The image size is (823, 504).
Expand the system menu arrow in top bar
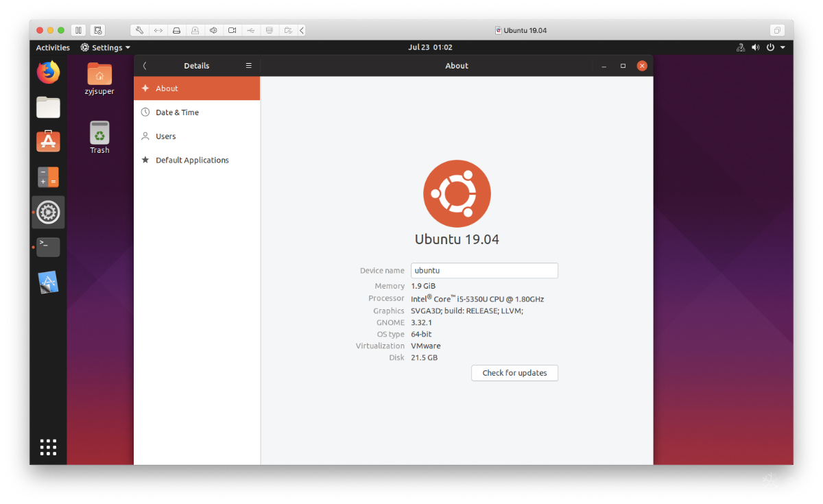pyautogui.click(x=783, y=48)
